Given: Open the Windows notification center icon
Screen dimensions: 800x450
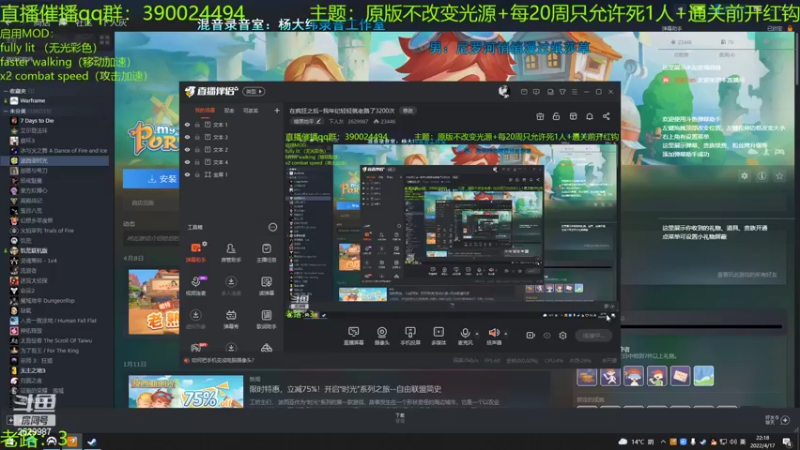Looking at the screenshot, I should [787, 442].
